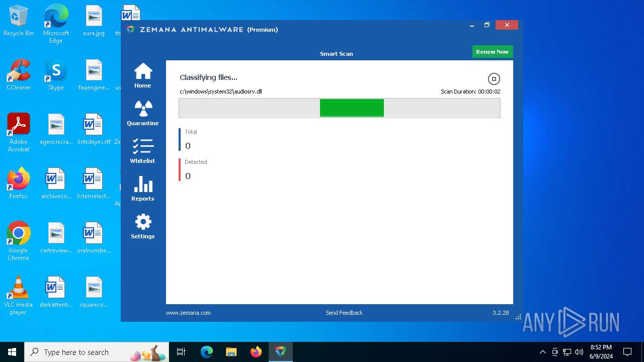Click the taskbar search box
The width and height of the screenshot is (644, 362).
point(97,352)
